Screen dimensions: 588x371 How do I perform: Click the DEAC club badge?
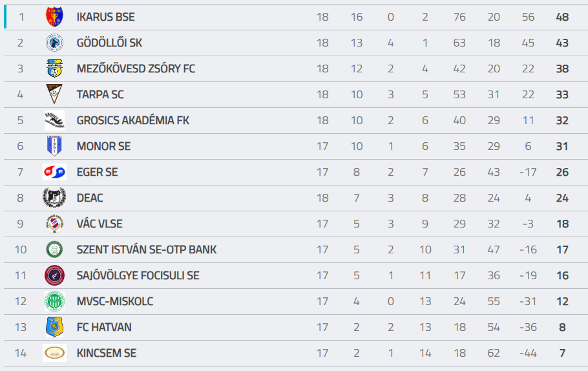(x=54, y=198)
